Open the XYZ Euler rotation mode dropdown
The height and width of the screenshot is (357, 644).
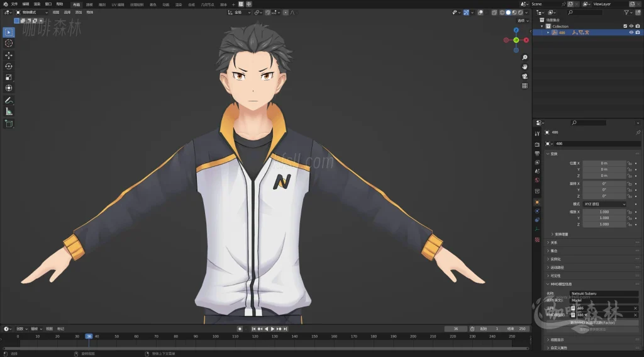pyautogui.click(x=604, y=204)
